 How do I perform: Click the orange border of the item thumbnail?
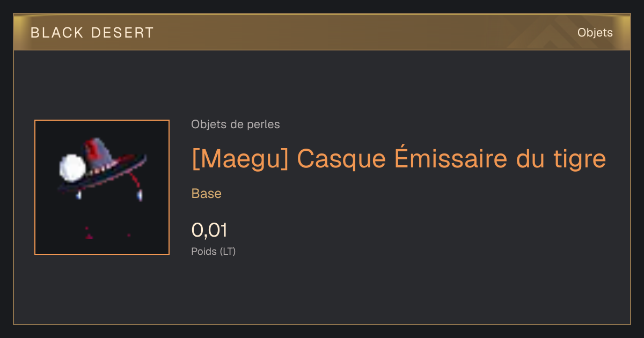tap(102, 121)
